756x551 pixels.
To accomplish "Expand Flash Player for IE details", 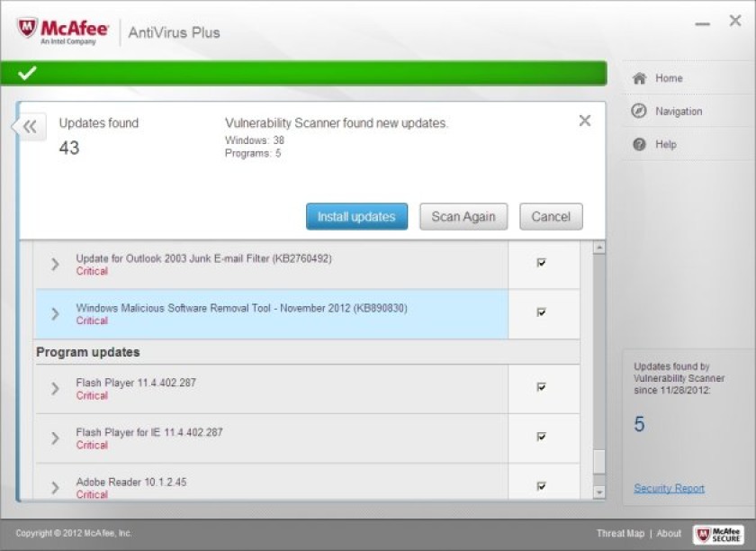I will tap(55, 438).
